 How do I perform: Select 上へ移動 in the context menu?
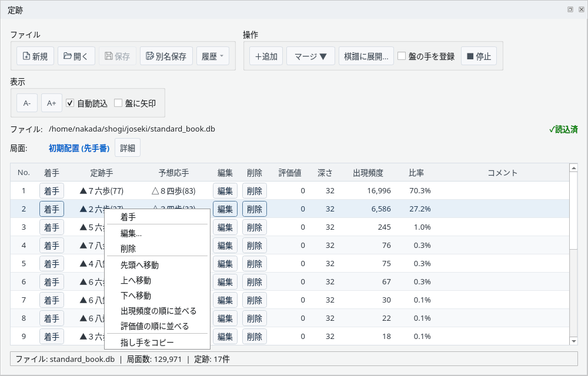pyautogui.click(x=157, y=280)
